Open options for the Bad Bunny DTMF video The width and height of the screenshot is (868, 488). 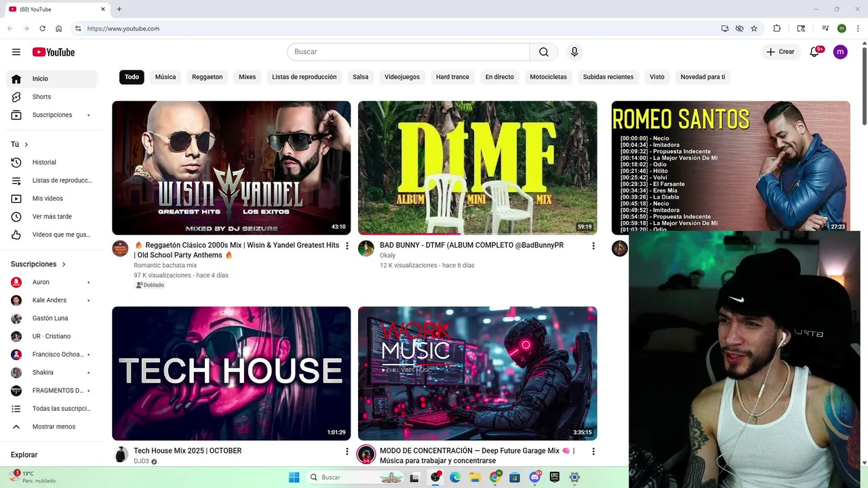click(x=593, y=246)
